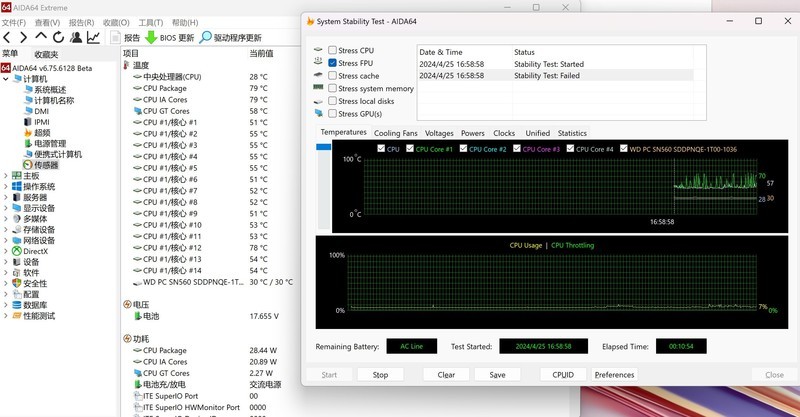Screen dimensions: 800x417
Task: Click the CPU GT Cores temperature row icon
Action: (137, 111)
